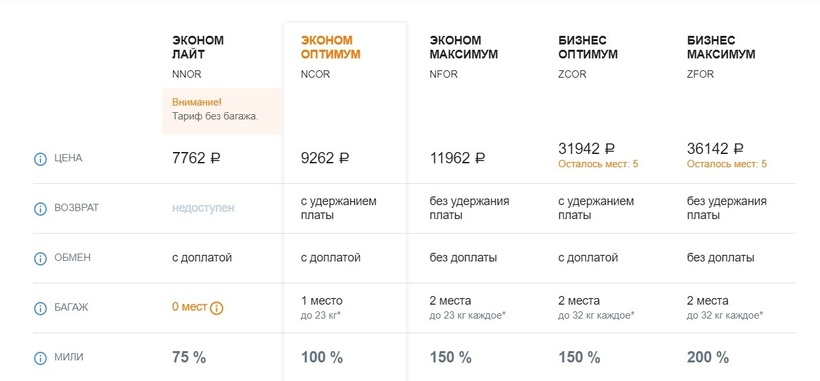Pick the 36142 ₽ business price

click(x=715, y=149)
